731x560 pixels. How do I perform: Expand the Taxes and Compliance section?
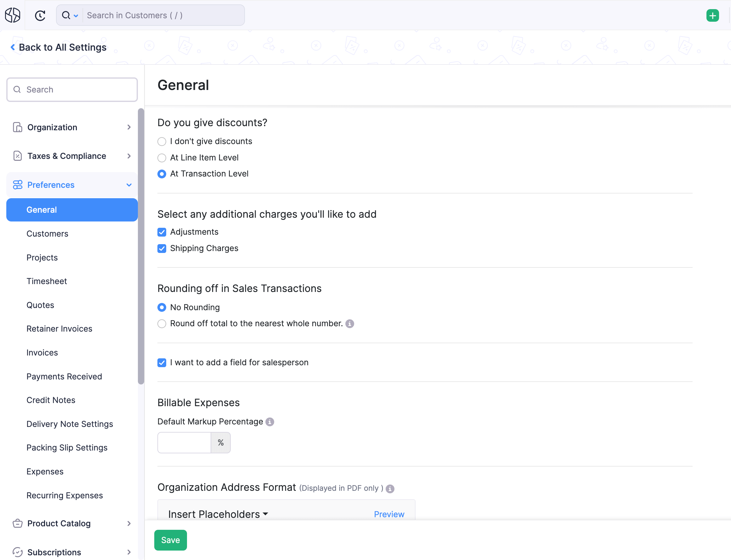tap(71, 156)
